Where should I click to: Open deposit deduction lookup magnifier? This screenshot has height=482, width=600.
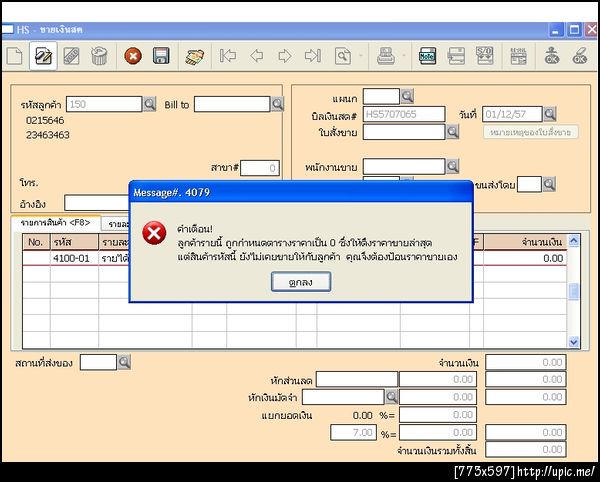[391, 397]
